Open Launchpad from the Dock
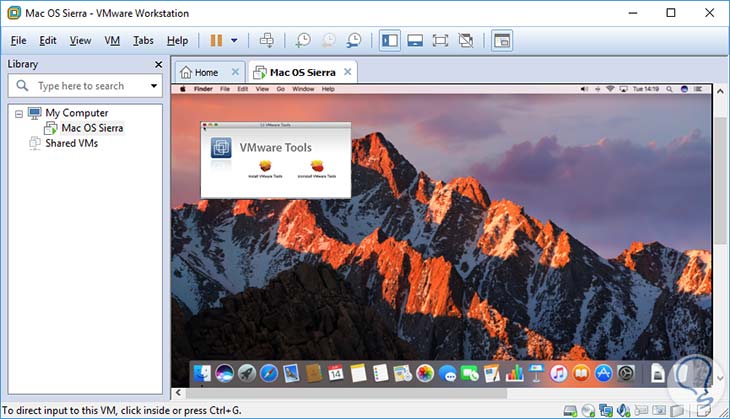Screen dimensions: 730x419 point(247,373)
